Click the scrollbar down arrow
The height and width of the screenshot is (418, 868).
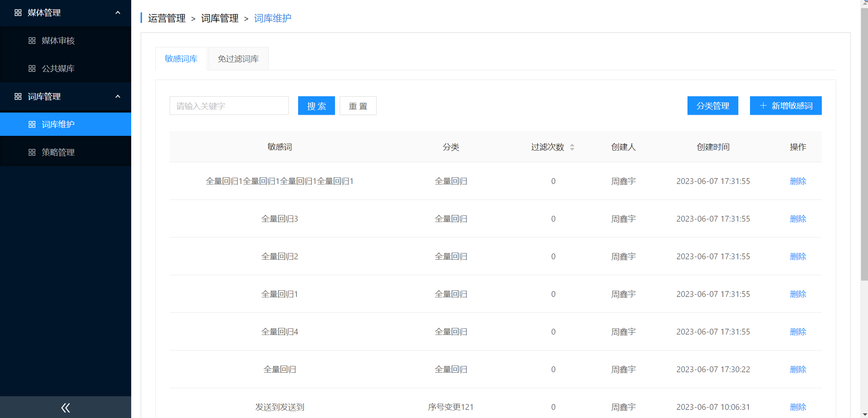click(864, 415)
